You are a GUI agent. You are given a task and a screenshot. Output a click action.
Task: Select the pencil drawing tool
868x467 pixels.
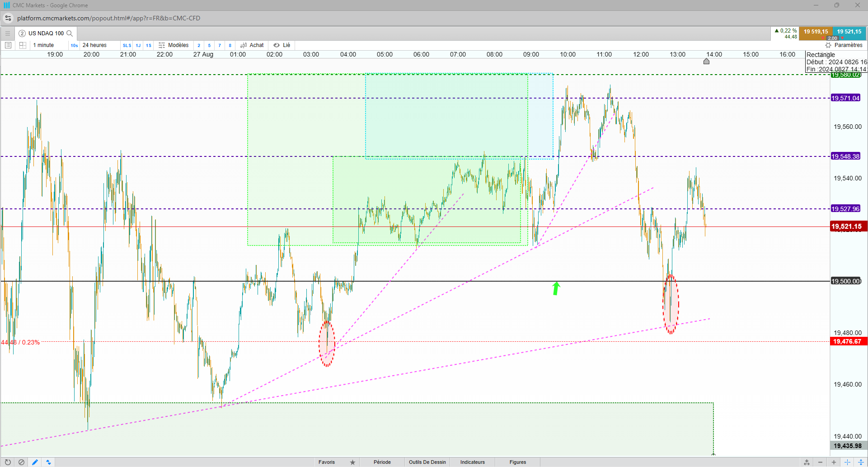click(35, 462)
